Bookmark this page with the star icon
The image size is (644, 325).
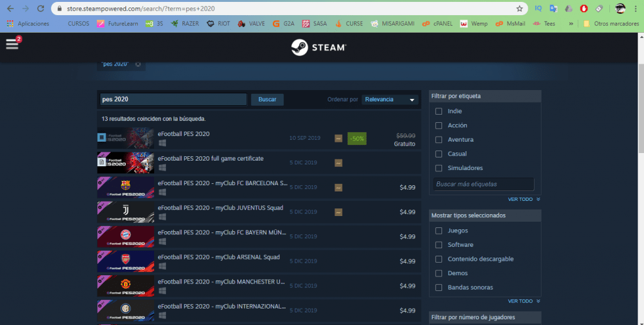(x=519, y=8)
